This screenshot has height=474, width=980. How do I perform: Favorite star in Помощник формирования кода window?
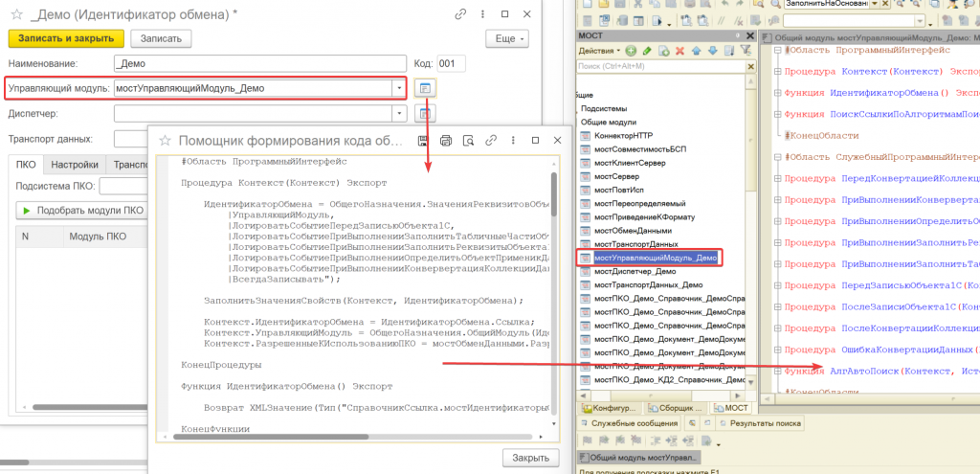165,141
